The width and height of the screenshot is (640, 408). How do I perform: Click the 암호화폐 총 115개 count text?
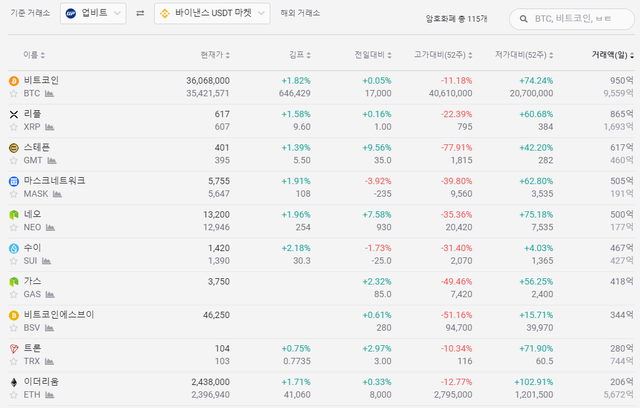(x=456, y=19)
